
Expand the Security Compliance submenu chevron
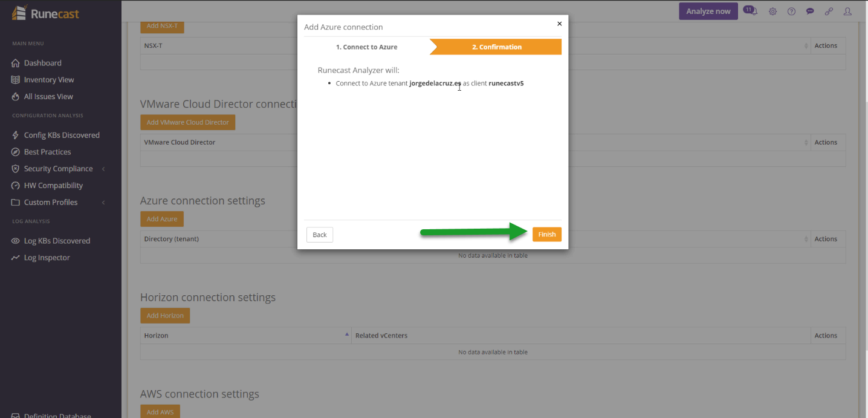[103, 169]
